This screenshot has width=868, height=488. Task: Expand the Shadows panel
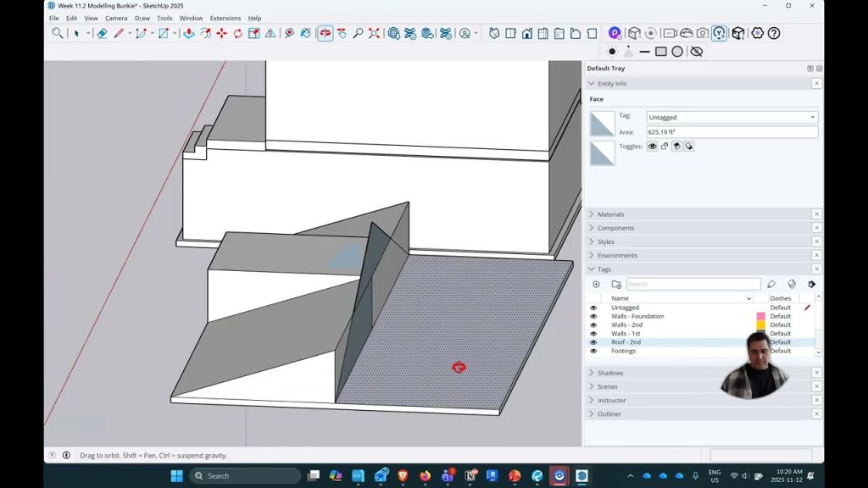point(610,373)
